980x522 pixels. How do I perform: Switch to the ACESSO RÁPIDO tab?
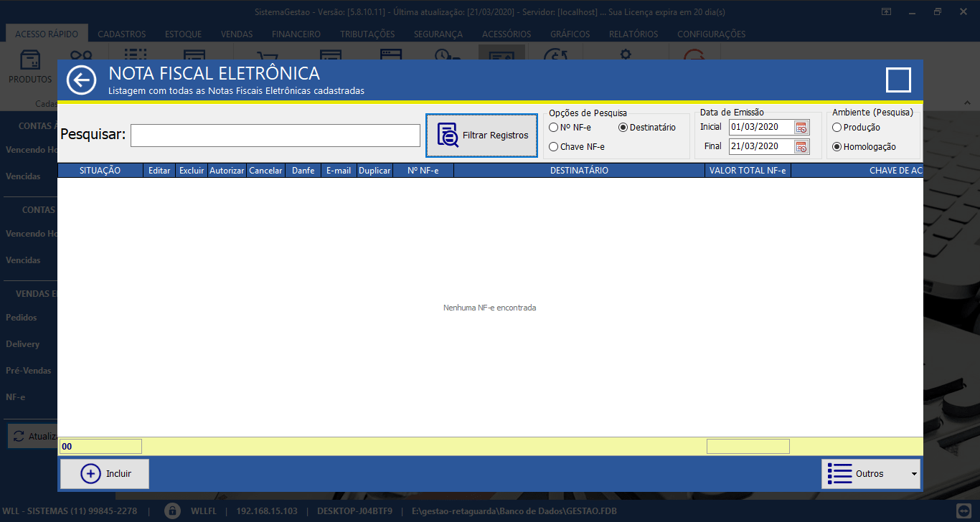coord(47,34)
